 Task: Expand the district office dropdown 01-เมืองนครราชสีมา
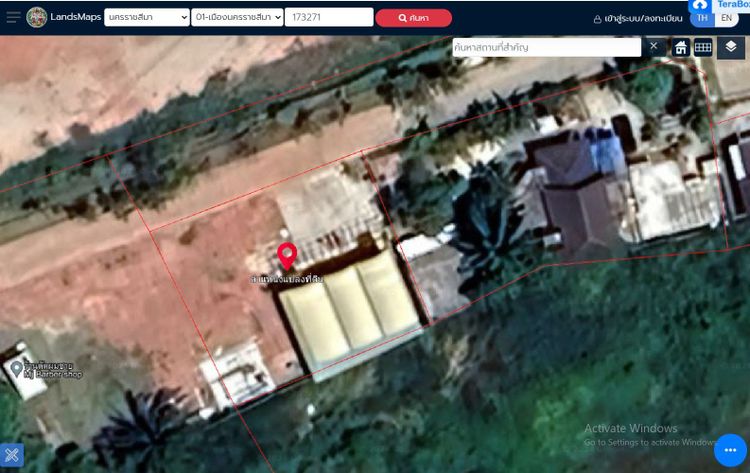pos(237,17)
